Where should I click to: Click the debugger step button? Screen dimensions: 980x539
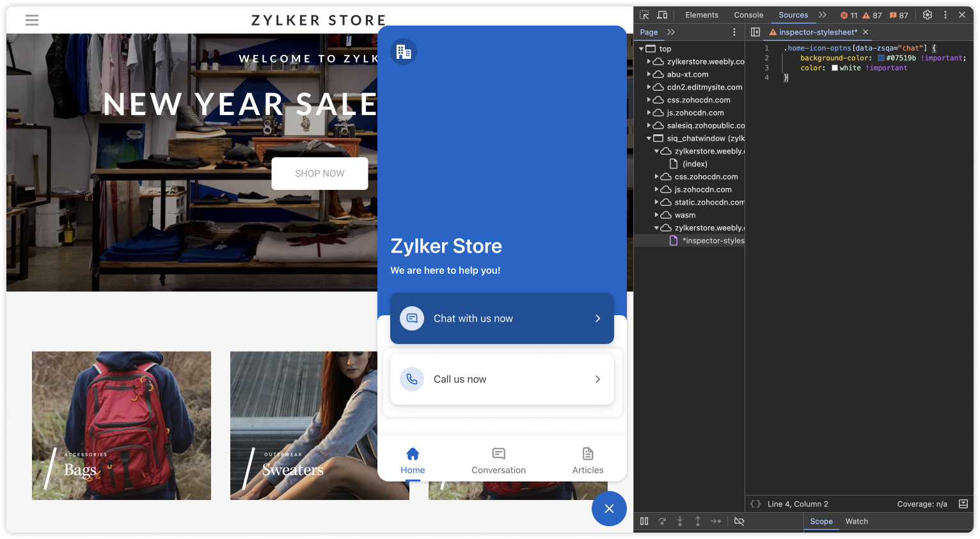pyautogui.click(x=716, y=521)
